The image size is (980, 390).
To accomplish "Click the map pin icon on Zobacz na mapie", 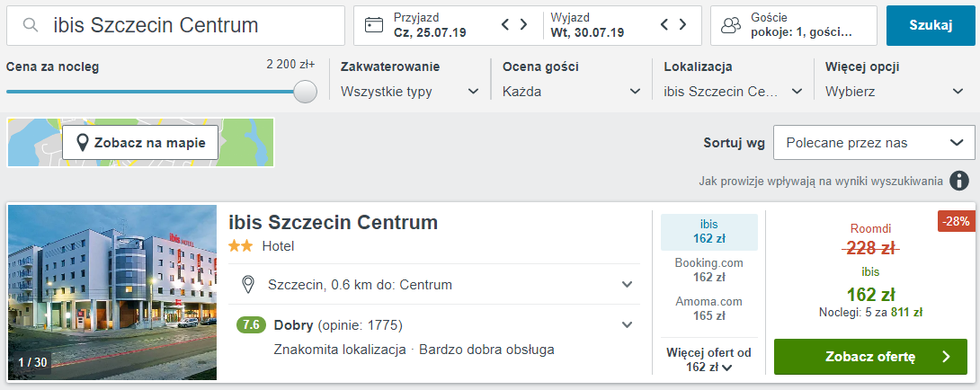I will click(x=82, y=143).
